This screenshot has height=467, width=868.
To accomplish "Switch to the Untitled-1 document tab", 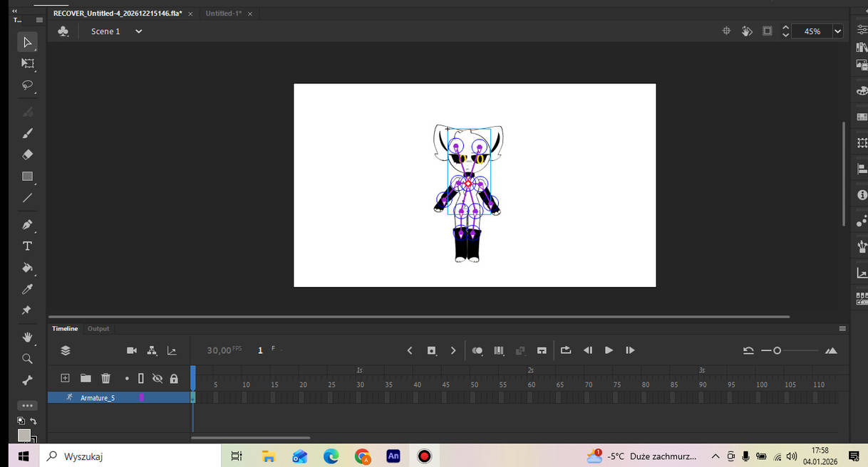I will [223, 14].
